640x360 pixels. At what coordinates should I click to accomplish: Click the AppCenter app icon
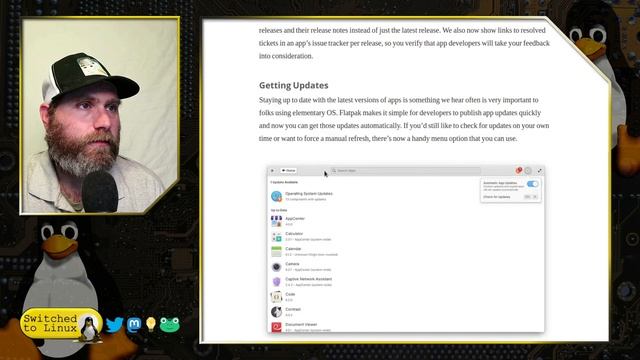click(276, 221)
